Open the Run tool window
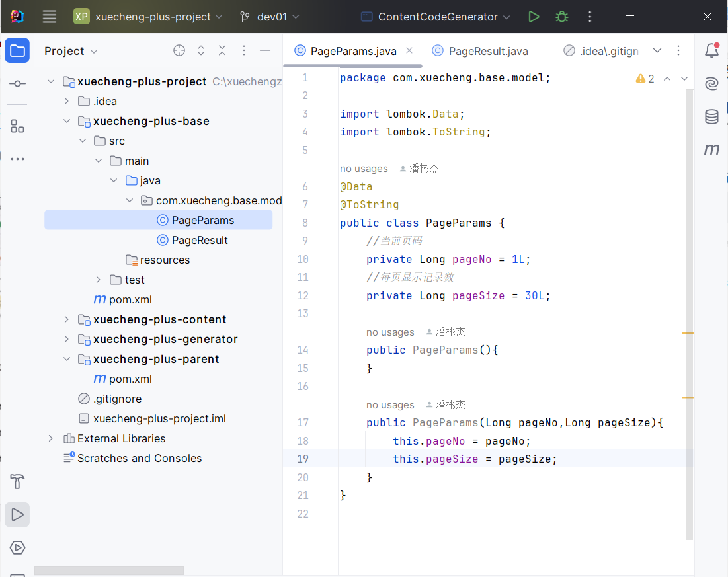728x577 pixels. pos(17,515)
